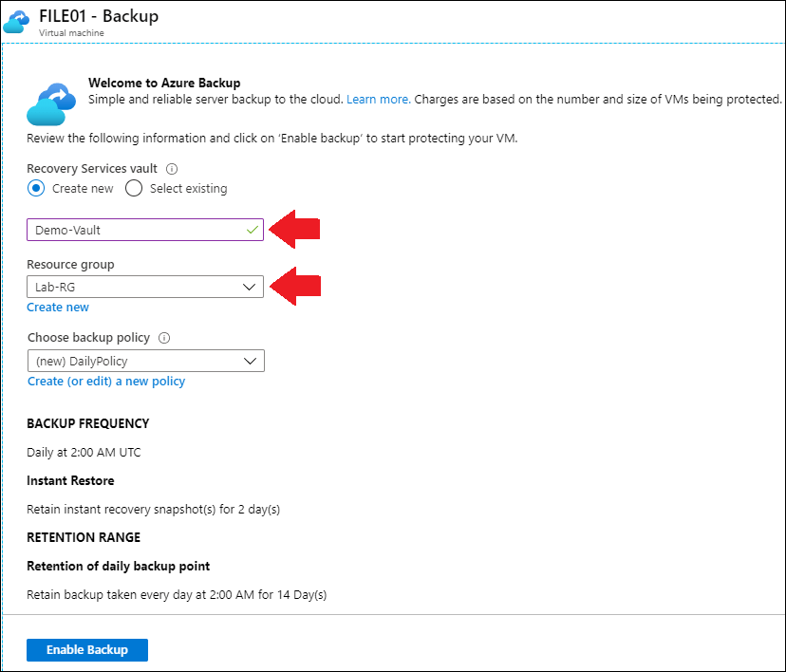This screenshot has height=672, width=786.
Task: Click Retention of daily backup point heading
Action: (119, 567)
